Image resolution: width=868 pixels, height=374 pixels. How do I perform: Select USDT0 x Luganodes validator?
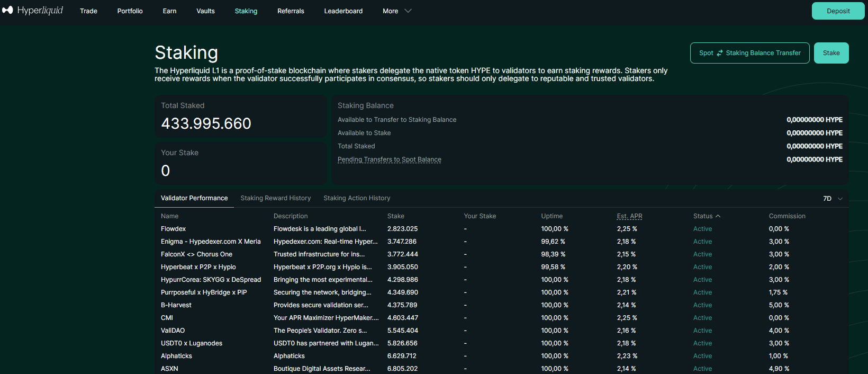point(501,343)
